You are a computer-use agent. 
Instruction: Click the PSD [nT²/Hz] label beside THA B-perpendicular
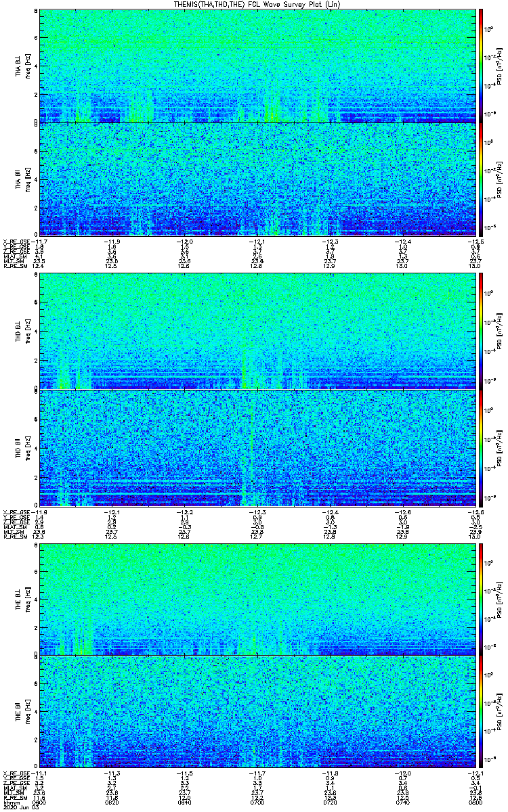tap(499, 66)
